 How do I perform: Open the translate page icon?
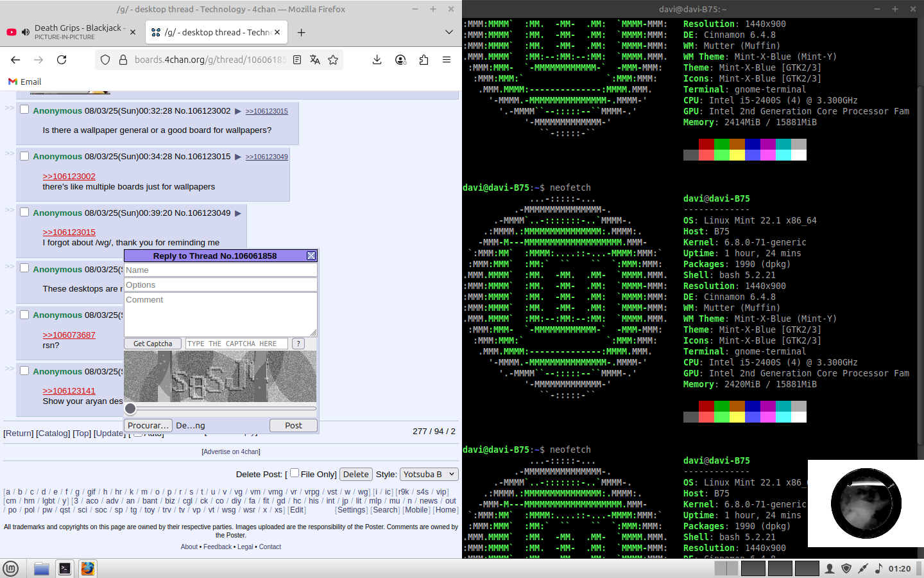[x=314, y=60]
